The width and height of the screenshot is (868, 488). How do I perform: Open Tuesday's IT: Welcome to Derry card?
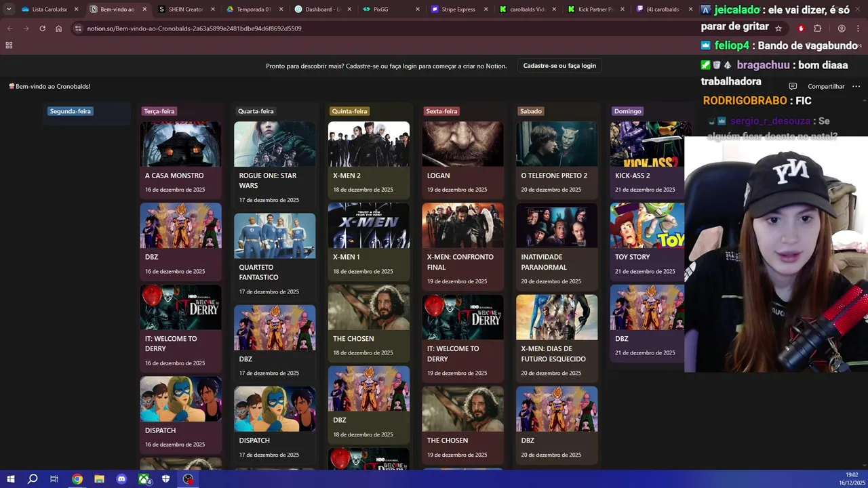[180, 328]
